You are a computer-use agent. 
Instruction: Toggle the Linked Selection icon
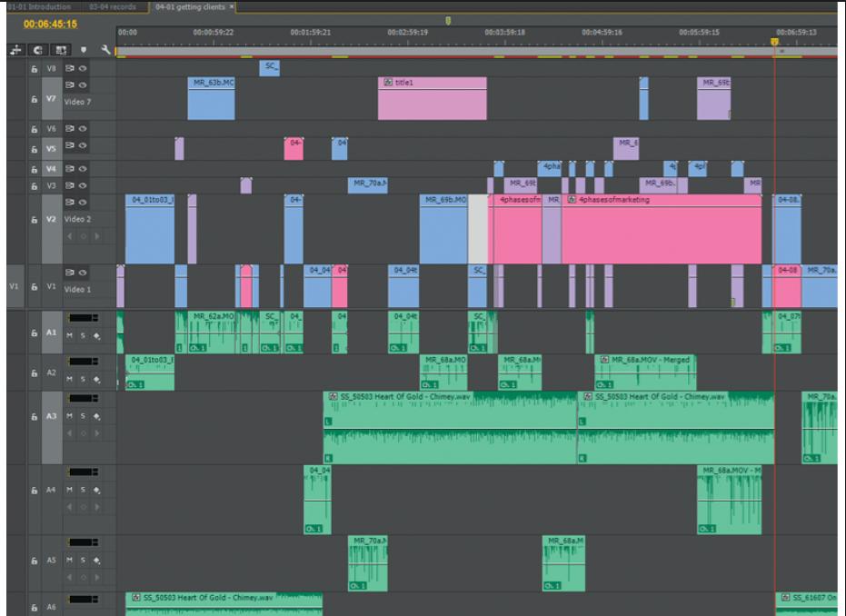tap(61, 50)
